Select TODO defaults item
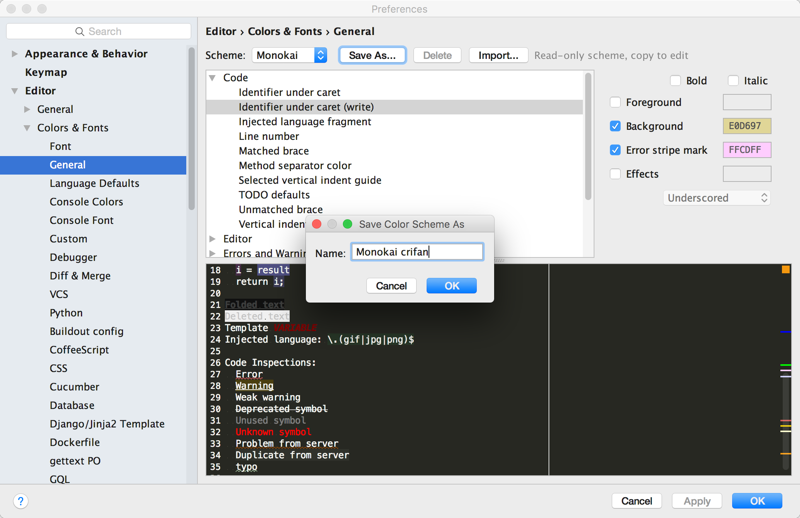800x518 pixels. pyautogui.click(x=274, y=195)
